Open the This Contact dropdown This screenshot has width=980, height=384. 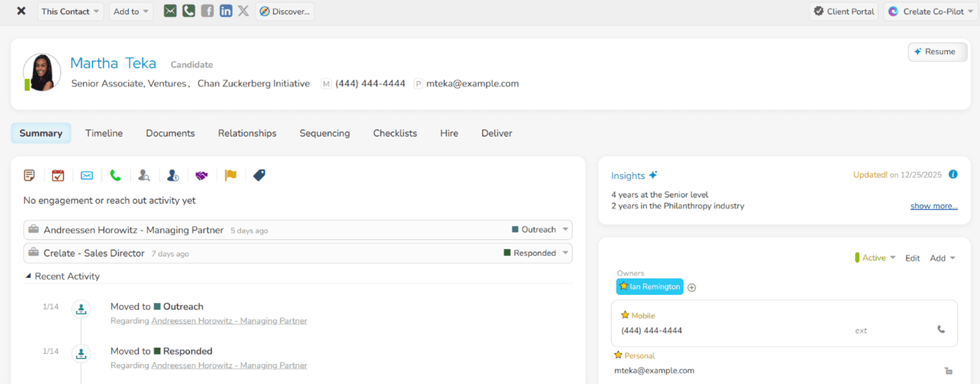71,11
